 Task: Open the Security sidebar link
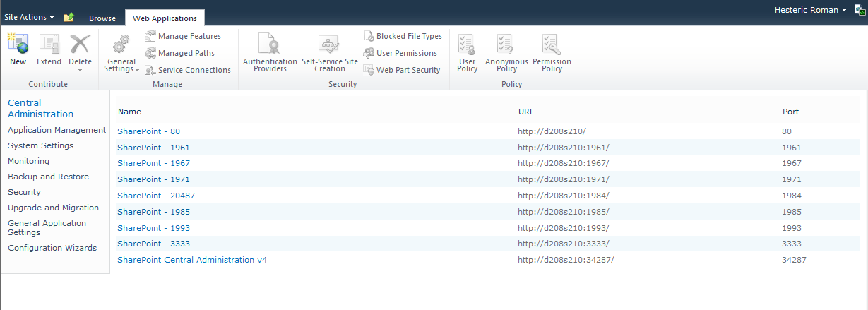coord(24,192)
